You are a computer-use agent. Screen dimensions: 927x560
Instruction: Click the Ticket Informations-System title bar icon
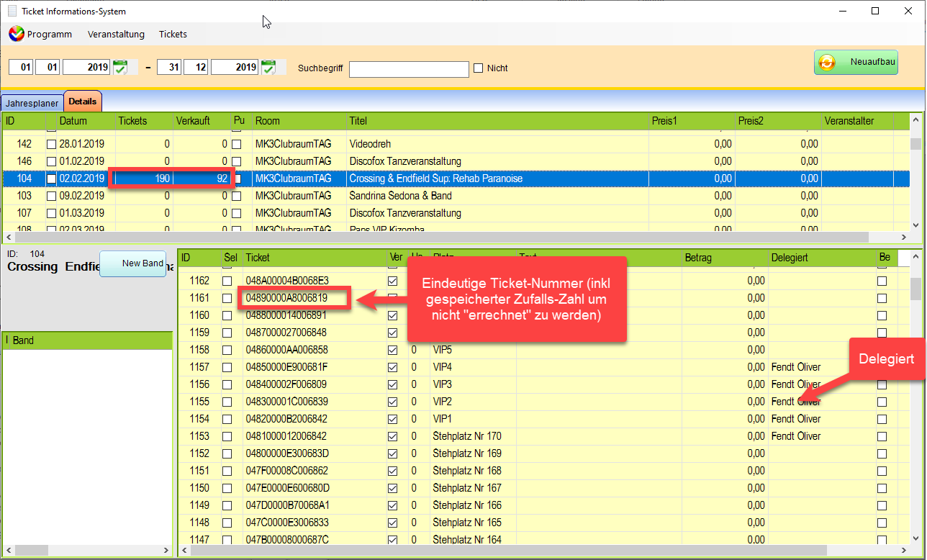[x=12, y=11]
